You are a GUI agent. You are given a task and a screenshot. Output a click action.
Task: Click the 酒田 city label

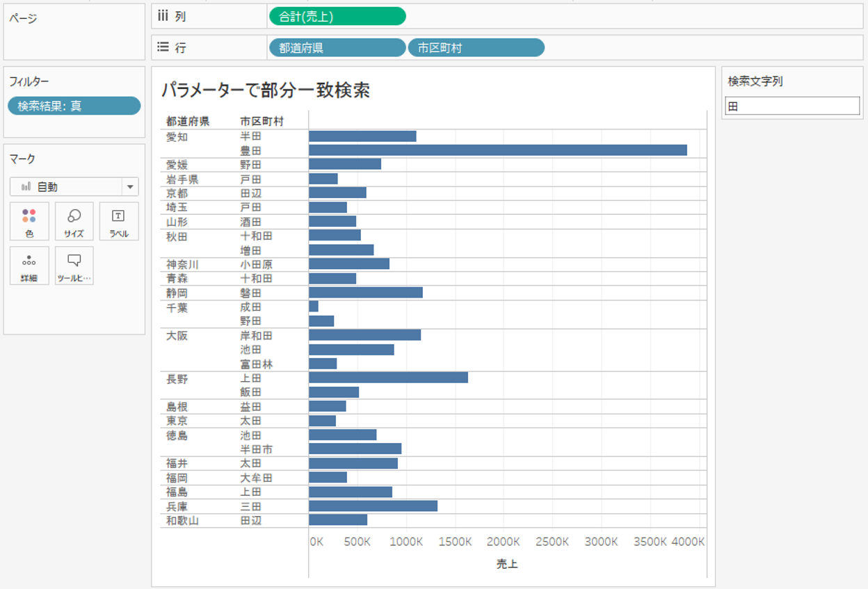251,221
